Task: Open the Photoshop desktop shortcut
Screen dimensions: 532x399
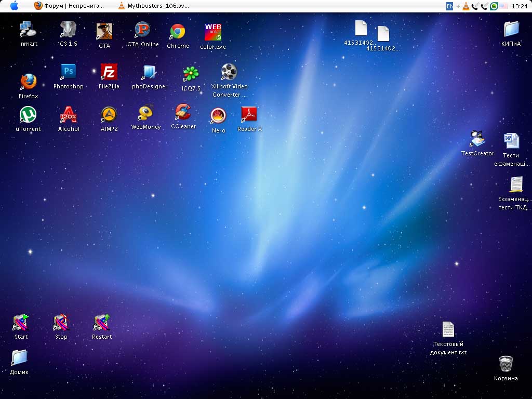Action: coord(68,72)
